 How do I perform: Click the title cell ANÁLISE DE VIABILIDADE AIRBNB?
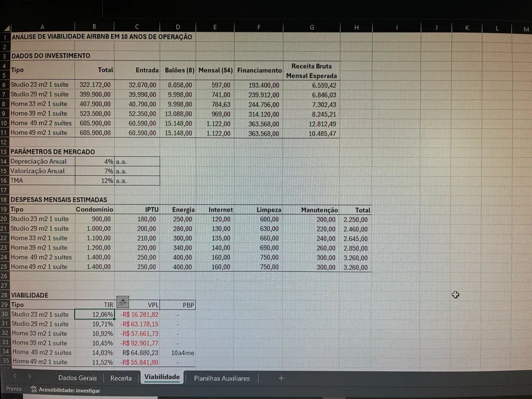tap(102, 37)
